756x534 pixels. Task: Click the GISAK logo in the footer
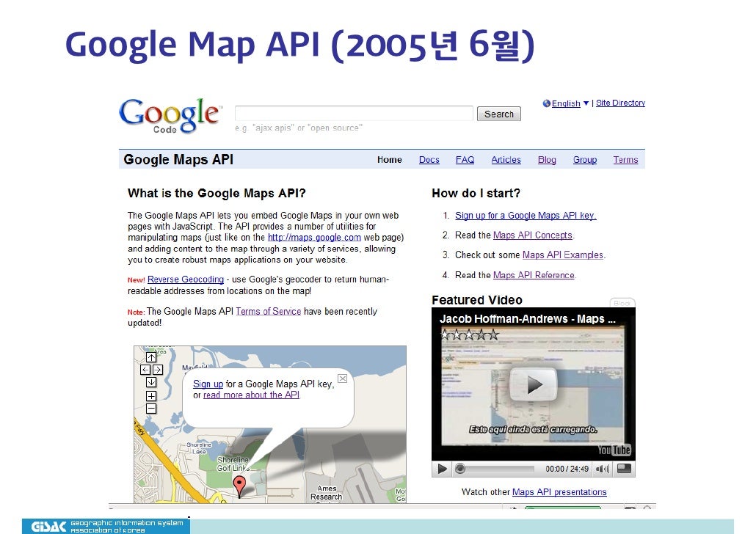[x=48, y=527]
